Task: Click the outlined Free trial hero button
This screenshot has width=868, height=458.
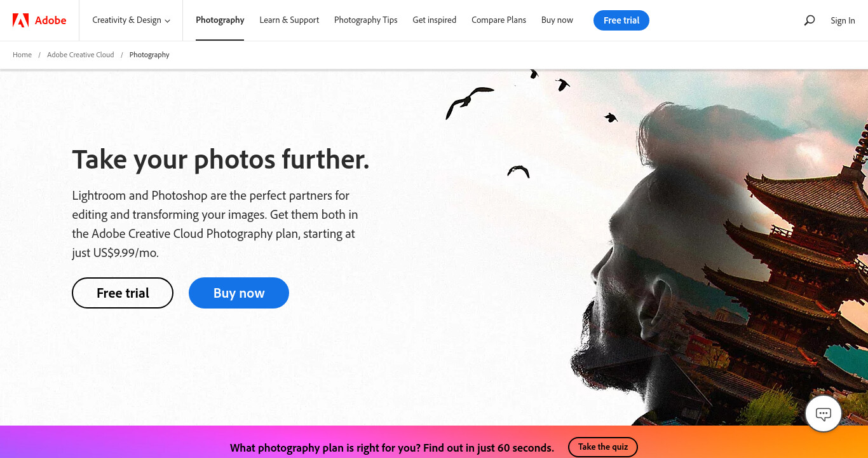Action: [x=123, y=293]
